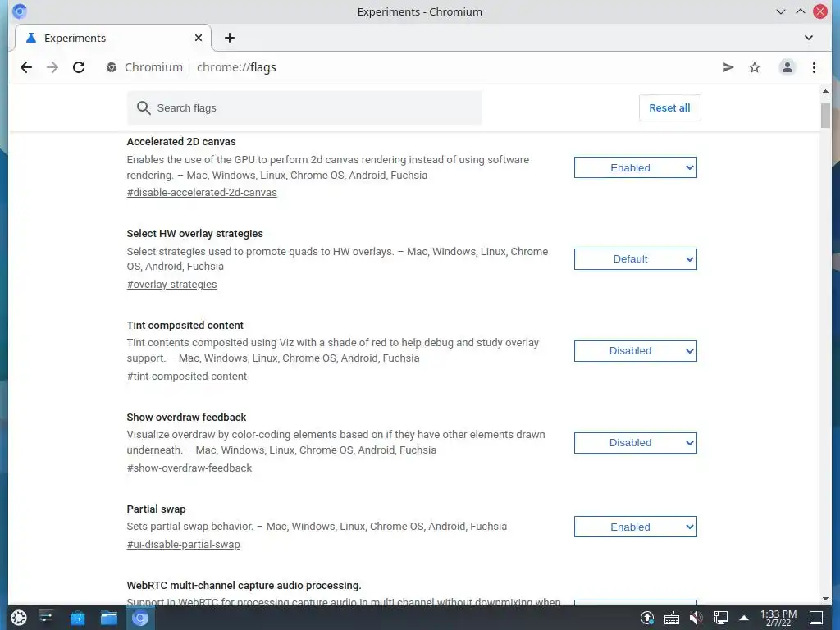Viewport: 840px width, 630px height.
Task: Click the muted volume tray icon
Action: coord(696,619)
